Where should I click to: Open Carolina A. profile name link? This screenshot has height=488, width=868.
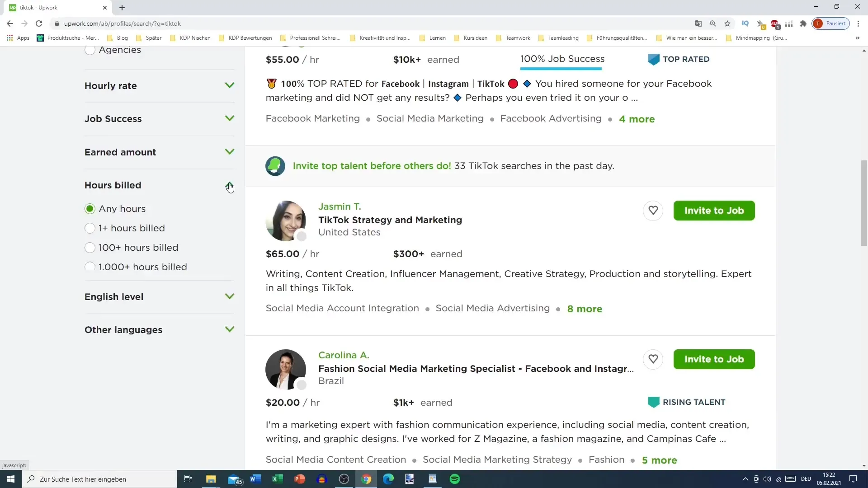pyautogui.click(x=344, y=355)
